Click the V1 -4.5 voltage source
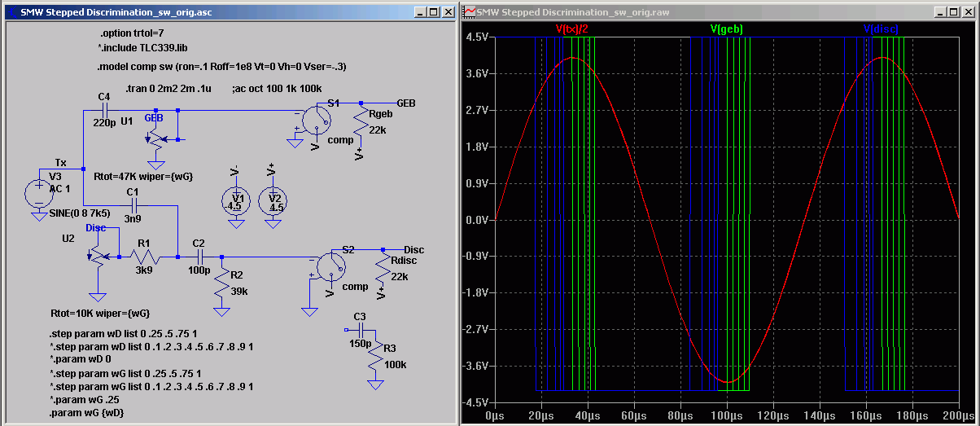Viewport: 980px width, 426px height. pyautogui.click(x=237, y=200)
